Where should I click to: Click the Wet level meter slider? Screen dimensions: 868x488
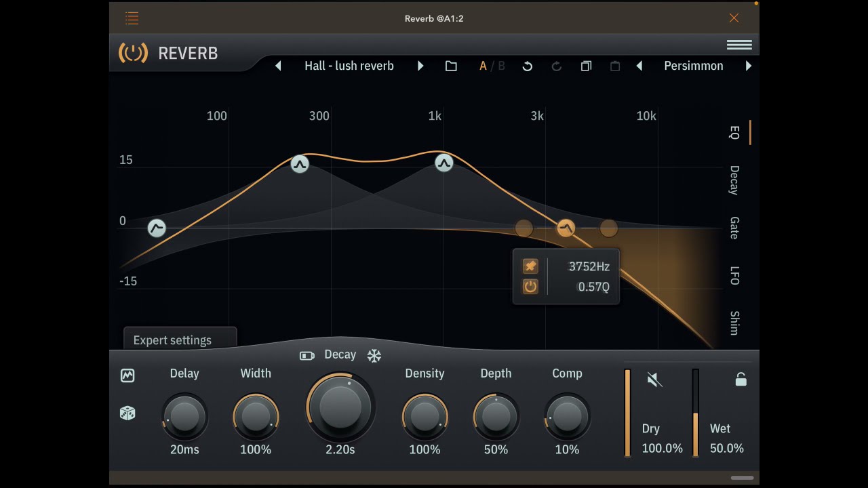coord(695,413)
